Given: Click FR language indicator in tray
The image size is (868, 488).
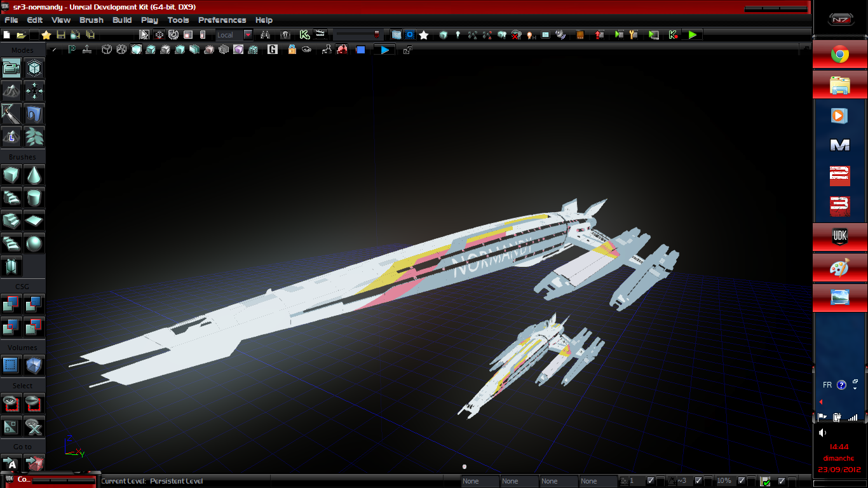Looking at the screenshot, I should pyautogui.click(x=827, y=385).
